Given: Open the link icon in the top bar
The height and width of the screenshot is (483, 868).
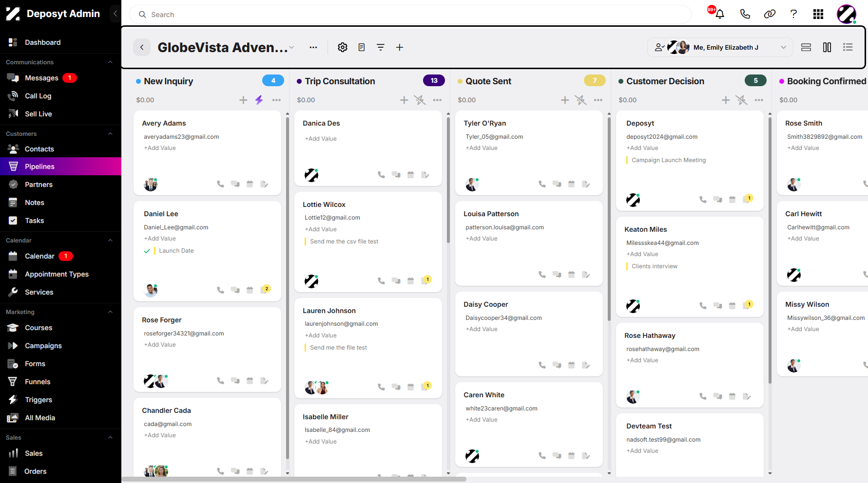Looking at the screenshot, I should pyautogui.click(x=770, y=14).
